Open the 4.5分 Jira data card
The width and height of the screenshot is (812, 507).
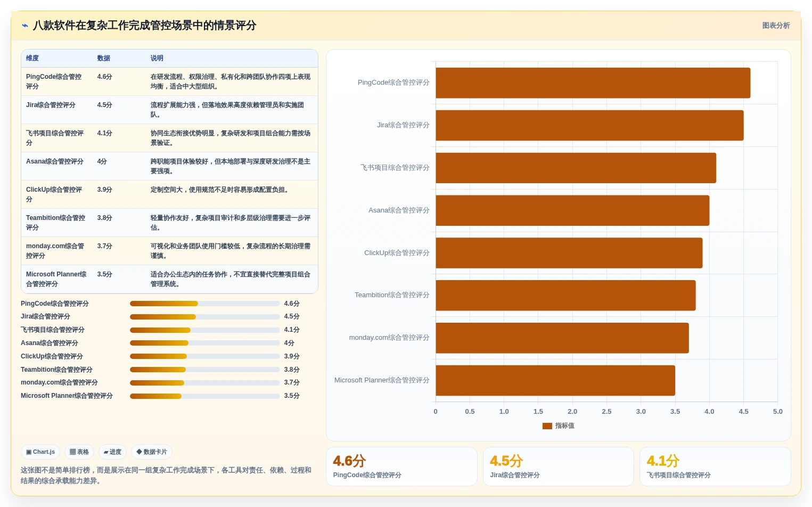tap(558, 467)
